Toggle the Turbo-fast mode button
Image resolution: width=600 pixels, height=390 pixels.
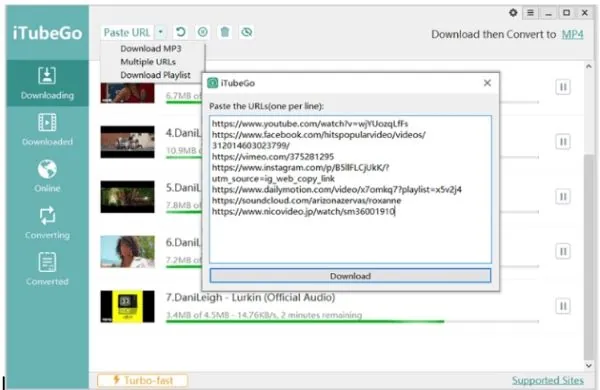[142, 380]
